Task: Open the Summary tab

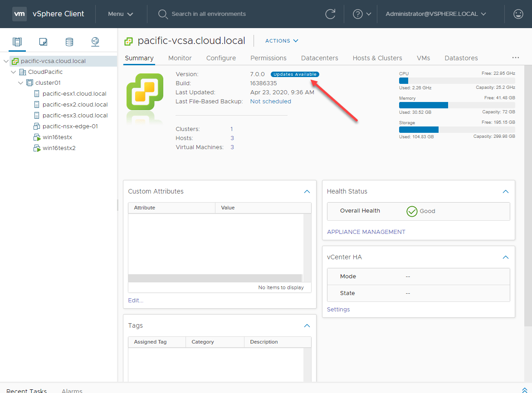Action: [x=139, y=58]
